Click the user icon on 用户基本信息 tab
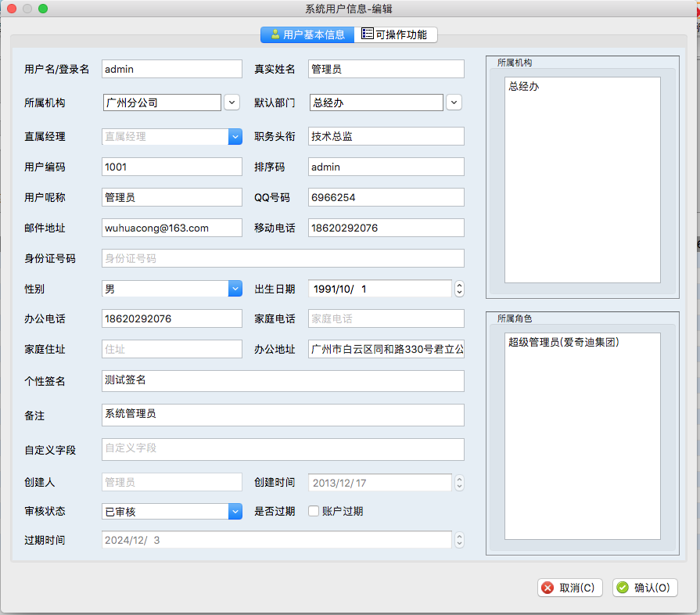The height and width of the screenshot is (615, 700). 275,34
